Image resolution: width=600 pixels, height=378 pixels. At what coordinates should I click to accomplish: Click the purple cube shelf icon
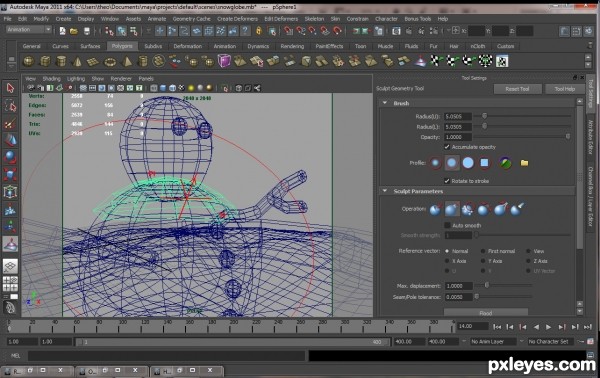click(x=224, y=61)
